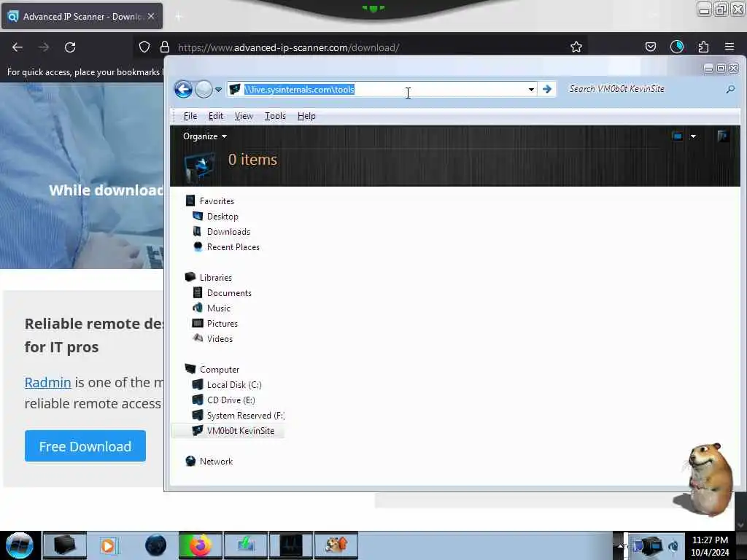Open the System Reserved (F:) drive
747x560 pixels.
[x=245, y=415]
